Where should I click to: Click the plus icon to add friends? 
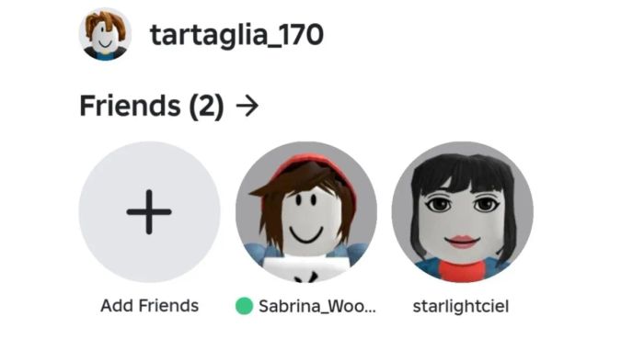[x=149, y=212]
